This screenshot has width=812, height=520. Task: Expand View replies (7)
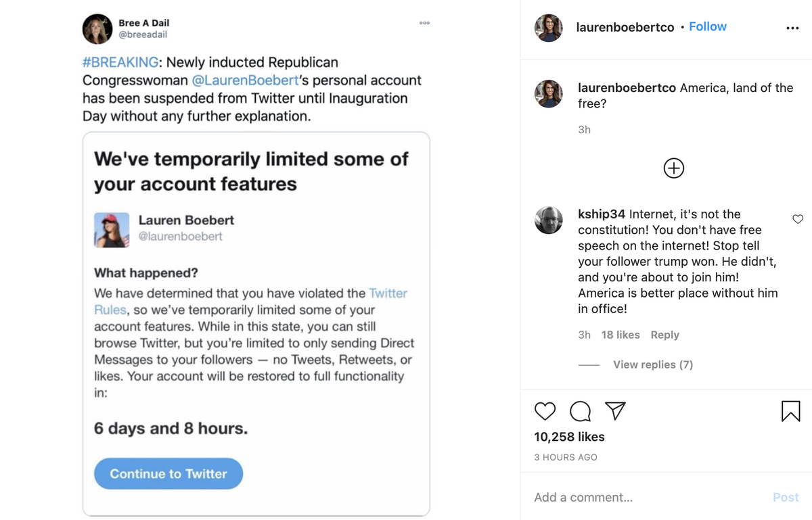652,364
